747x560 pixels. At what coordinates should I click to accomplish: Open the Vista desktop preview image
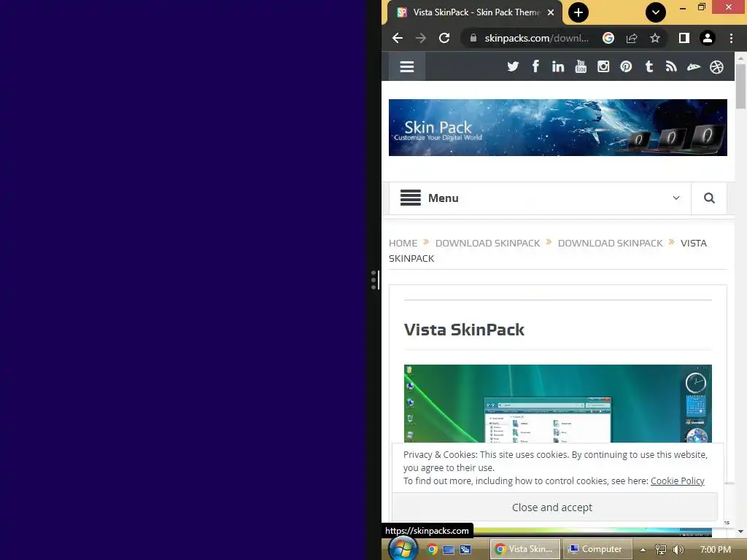[x=558, y=404]
